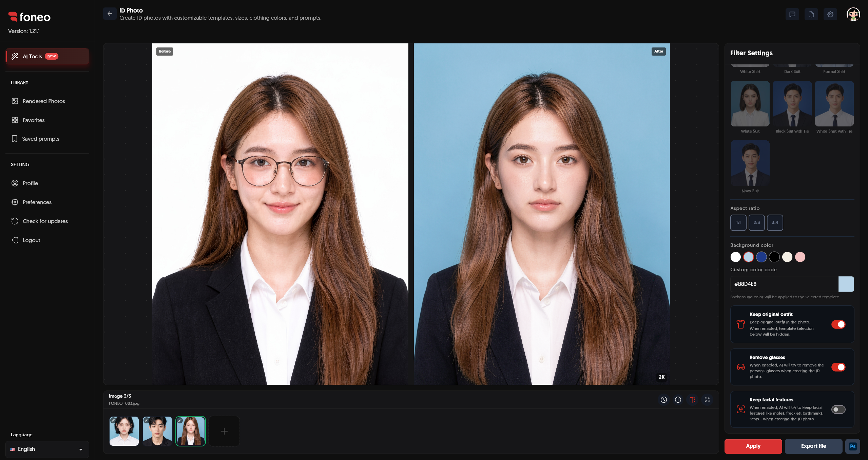Open the document icon in top header

click(811, 14)
